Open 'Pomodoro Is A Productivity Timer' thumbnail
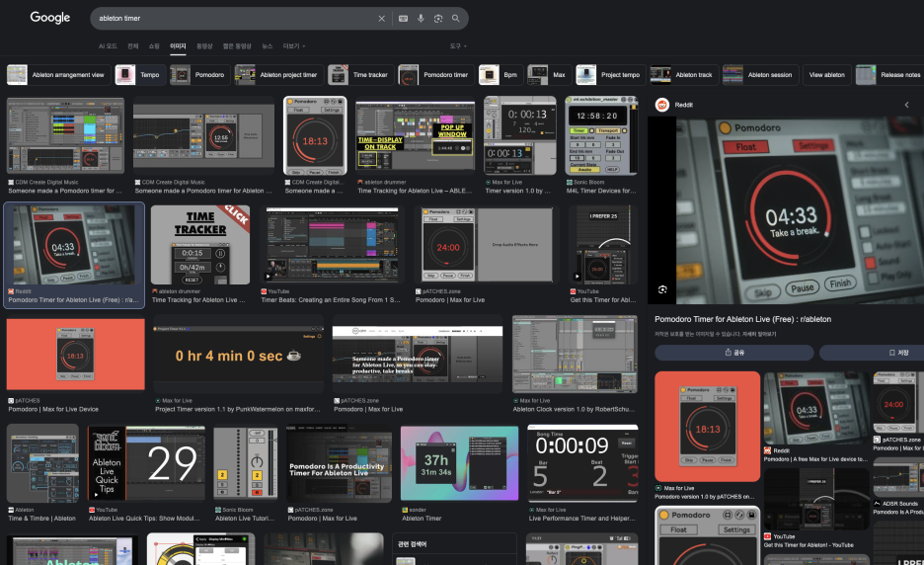This screenshot has width=924, height=565. tap(339, 463)
